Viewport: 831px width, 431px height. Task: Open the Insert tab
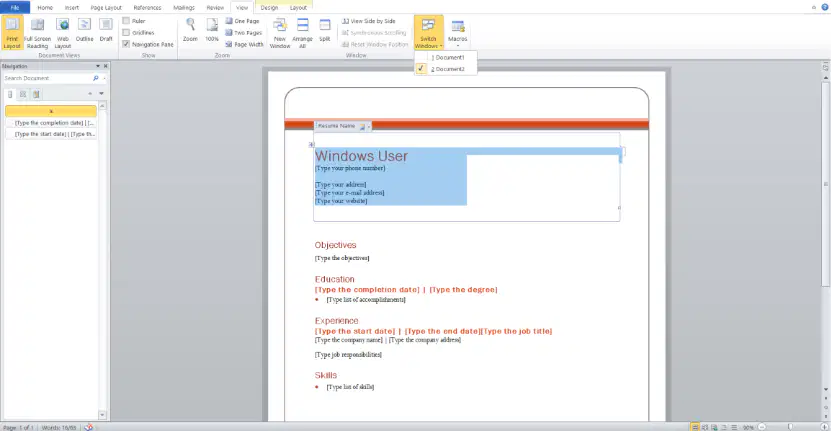point(72,7)
